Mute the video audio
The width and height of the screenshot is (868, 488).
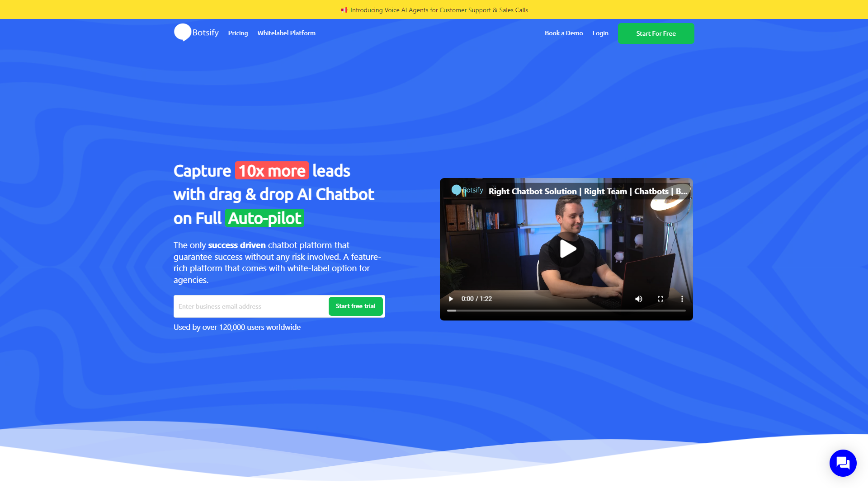click(638, 299)
